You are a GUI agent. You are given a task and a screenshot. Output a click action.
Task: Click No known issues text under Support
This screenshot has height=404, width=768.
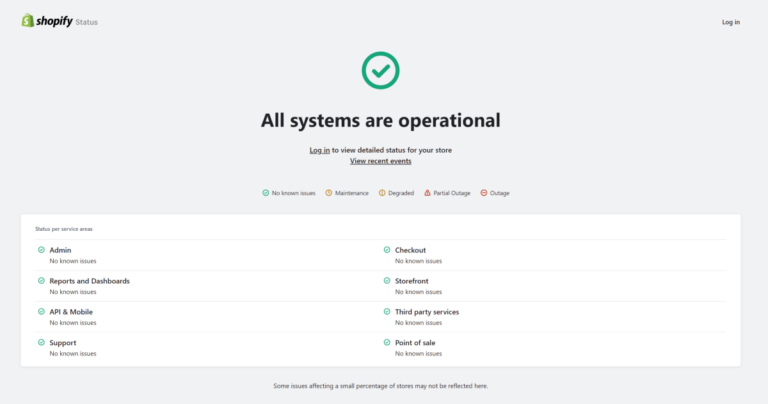pyautogui.click(x=73, y=354)
